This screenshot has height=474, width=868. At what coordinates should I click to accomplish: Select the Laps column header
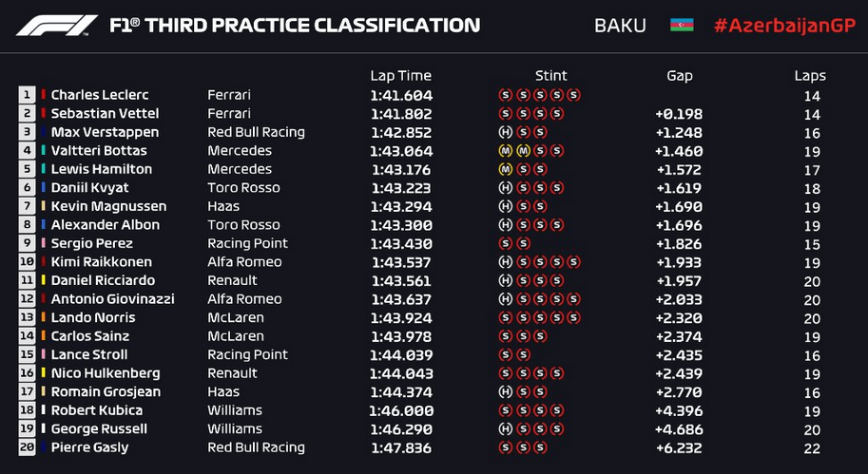(810, 76)
